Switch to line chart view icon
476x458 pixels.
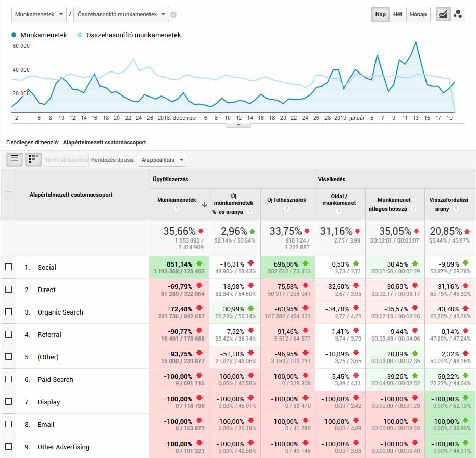point(443,14)
